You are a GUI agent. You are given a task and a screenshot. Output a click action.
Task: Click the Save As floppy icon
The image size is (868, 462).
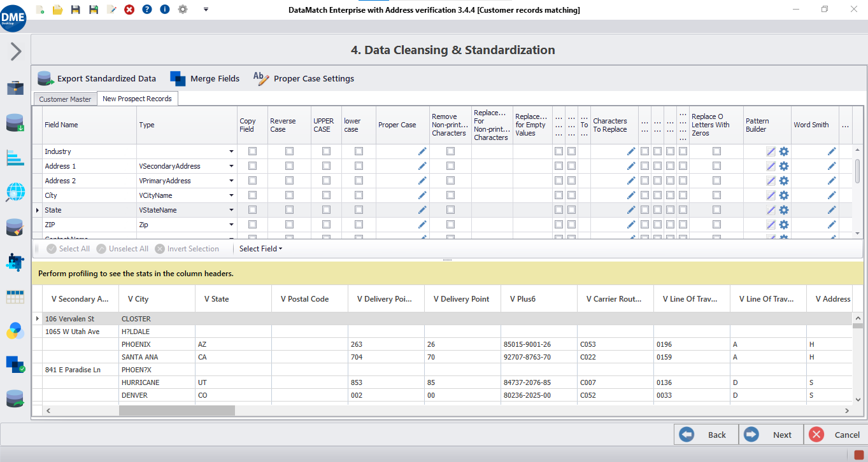(94, 10)
